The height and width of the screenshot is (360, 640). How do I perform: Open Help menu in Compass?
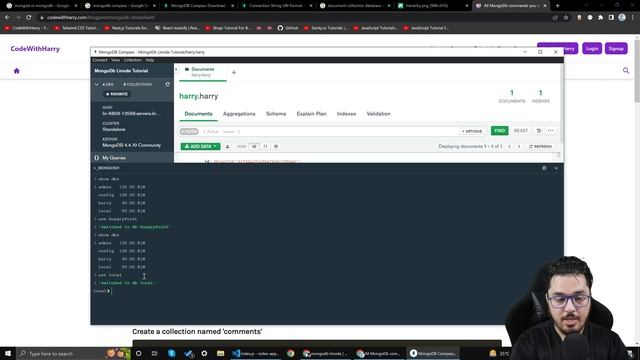[x=150, y=60]
